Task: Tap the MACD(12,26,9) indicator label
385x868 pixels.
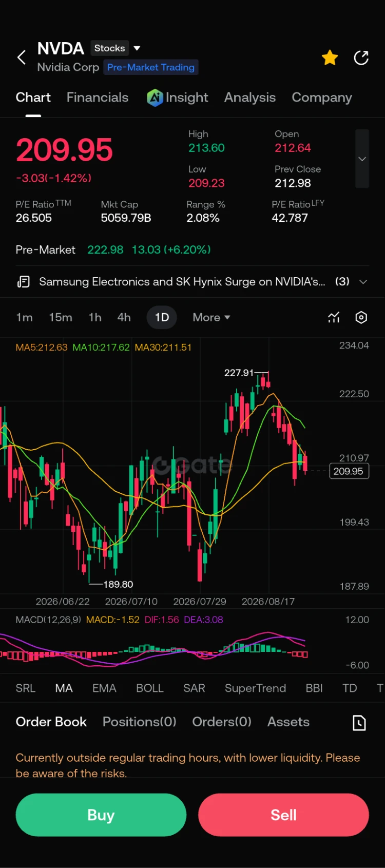Action: coord(48,620)
